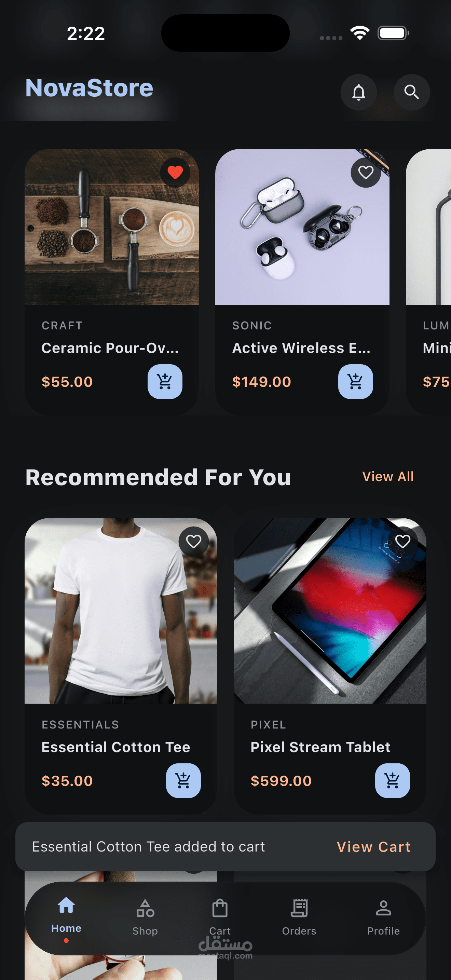Add Pixel Stream Tablet to cart
The height and width of the screenshot is (980, 451).
coord(393,781)
